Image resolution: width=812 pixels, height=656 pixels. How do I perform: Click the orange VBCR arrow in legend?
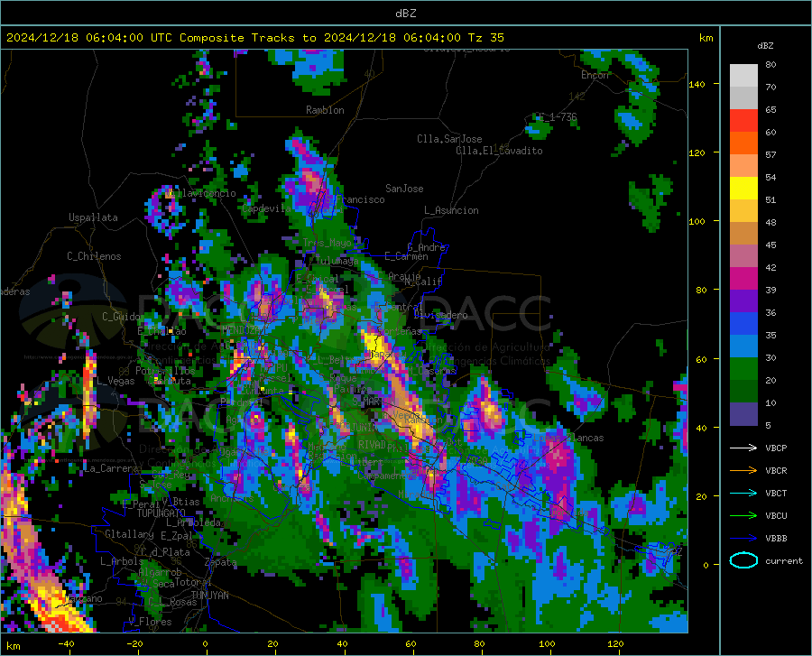click(743, 471)
